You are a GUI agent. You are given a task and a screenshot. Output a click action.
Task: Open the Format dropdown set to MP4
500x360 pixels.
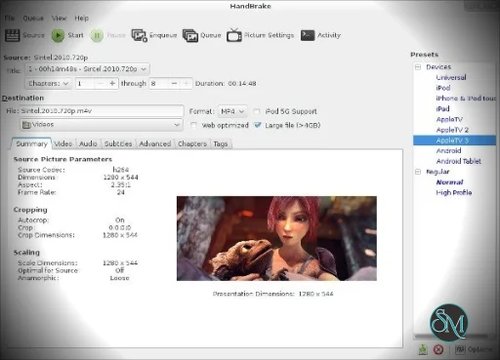coord(233,111)
